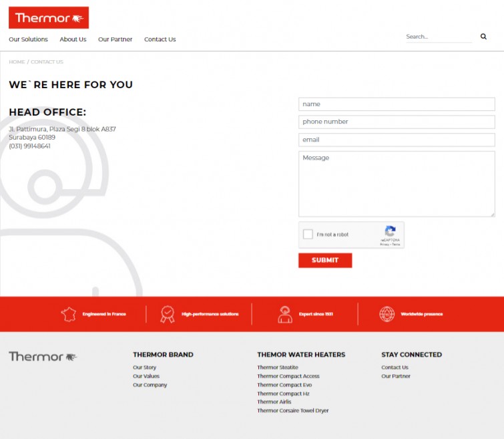Viewport: 504px width, 439px height.
Task: Focus the name input field
Action: pyautogui.click(x=397, y=104)
